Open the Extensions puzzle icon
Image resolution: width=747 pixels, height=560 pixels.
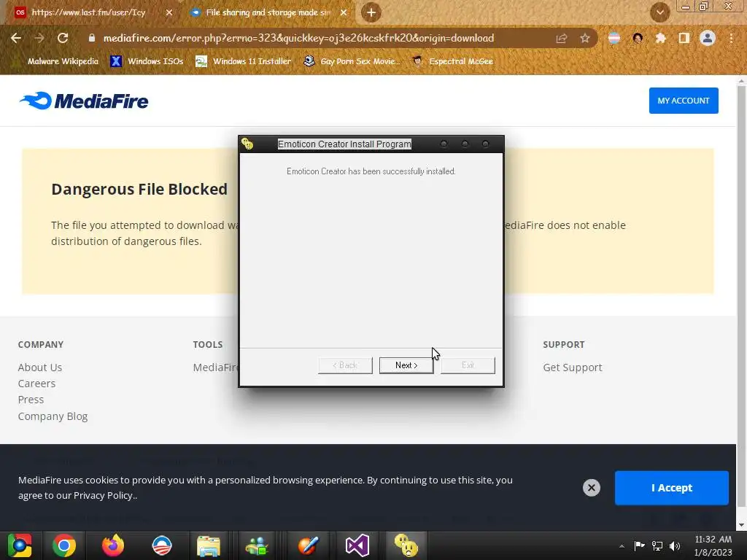(660, 38)
